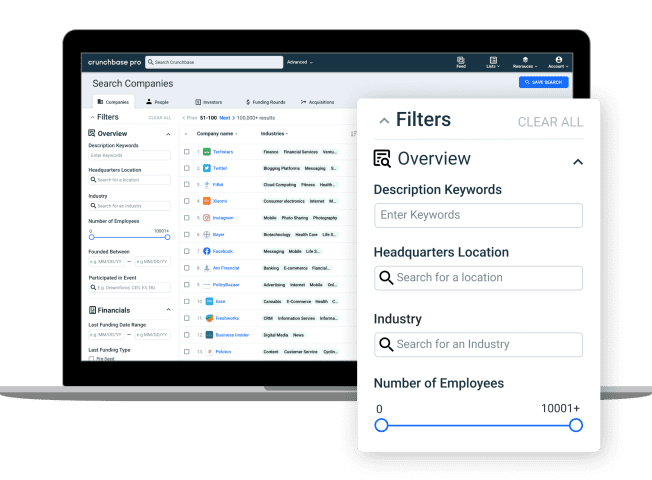Click the Twitter bird logo in results
Viewport: 652px width, 480px height.
[207, 168]
